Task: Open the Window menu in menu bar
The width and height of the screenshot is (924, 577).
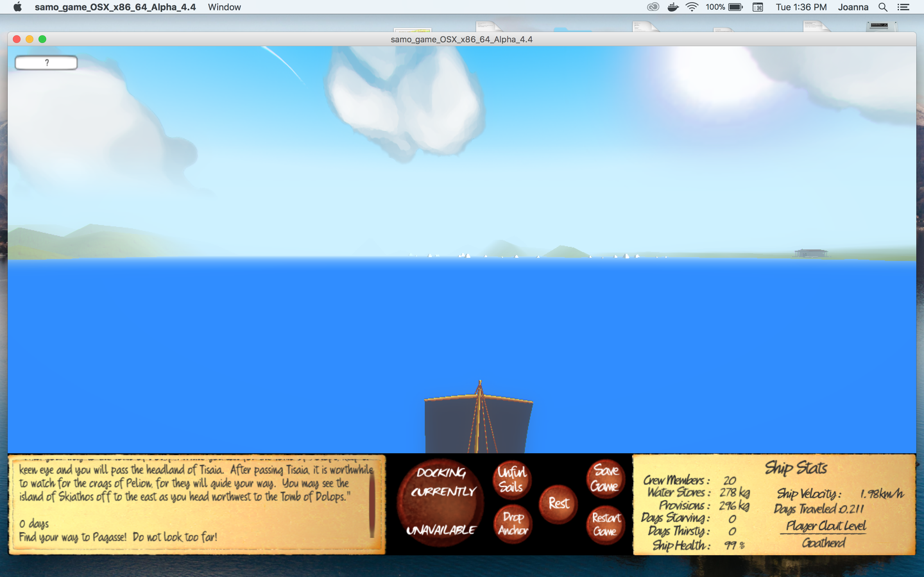Action: 224,7
